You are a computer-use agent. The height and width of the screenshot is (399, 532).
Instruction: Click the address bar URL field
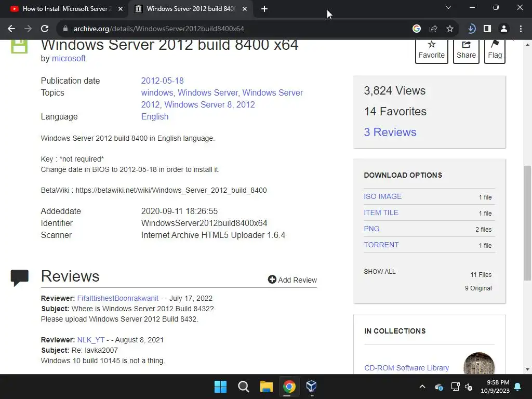pos(234,29)
